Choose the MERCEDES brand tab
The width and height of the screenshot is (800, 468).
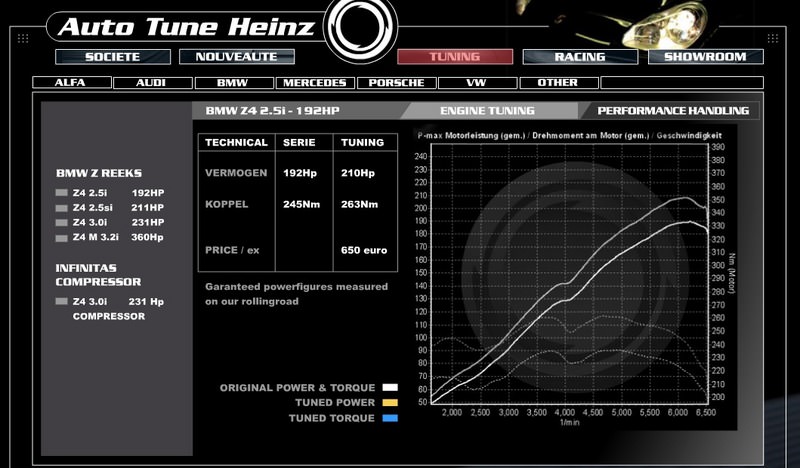(315, 83)
